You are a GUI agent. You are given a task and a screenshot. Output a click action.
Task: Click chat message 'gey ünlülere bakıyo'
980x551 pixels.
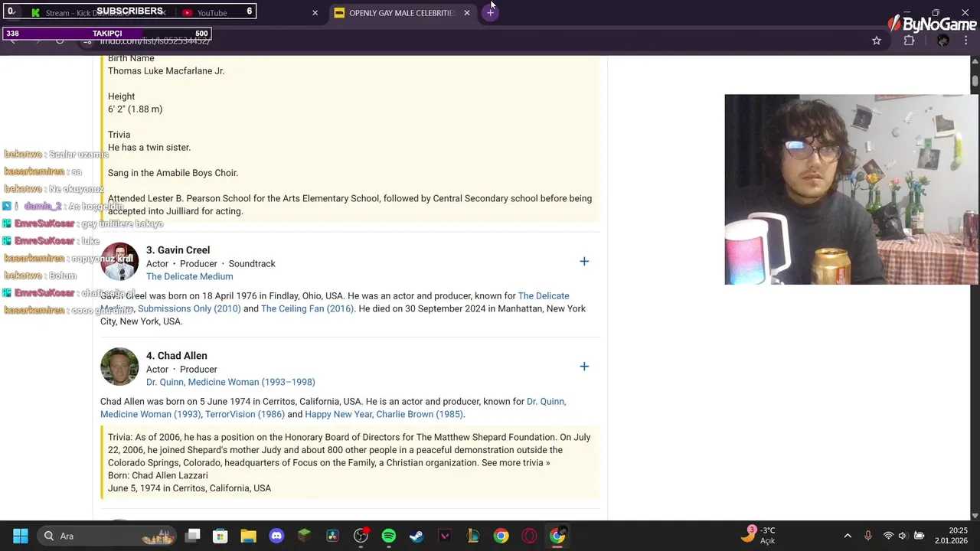click(122, 223)
